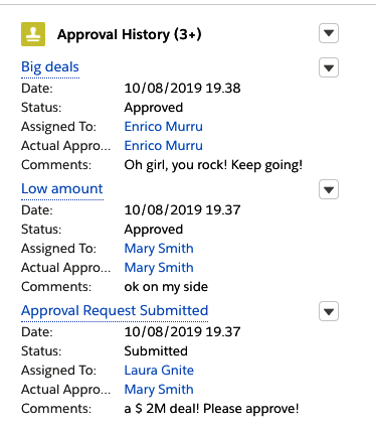Select the 'ok on my side' comment text
This screenshot has width=376, height=430.
166,287
